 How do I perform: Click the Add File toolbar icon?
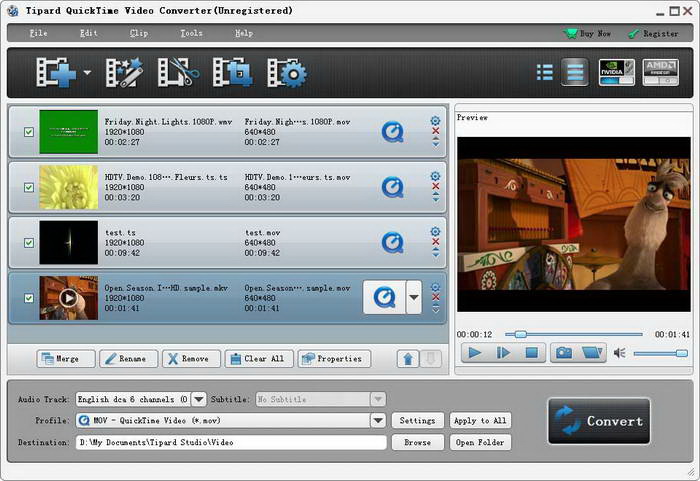56,73
